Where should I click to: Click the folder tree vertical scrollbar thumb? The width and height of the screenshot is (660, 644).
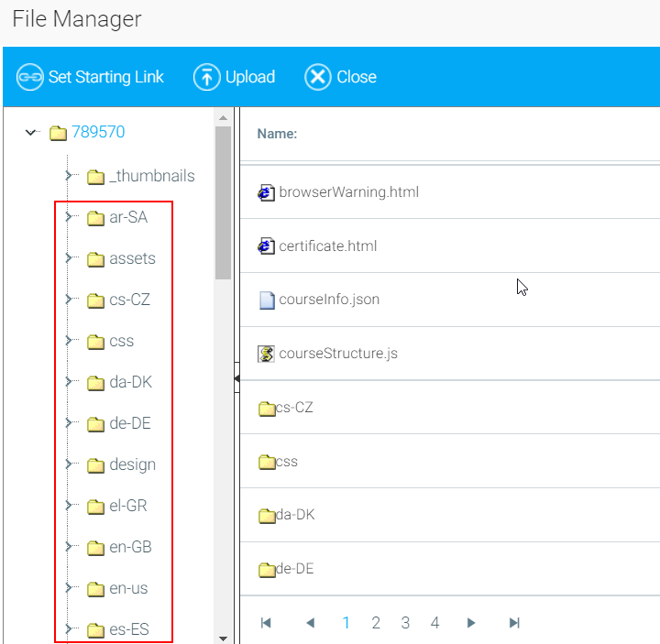[223, 202]
